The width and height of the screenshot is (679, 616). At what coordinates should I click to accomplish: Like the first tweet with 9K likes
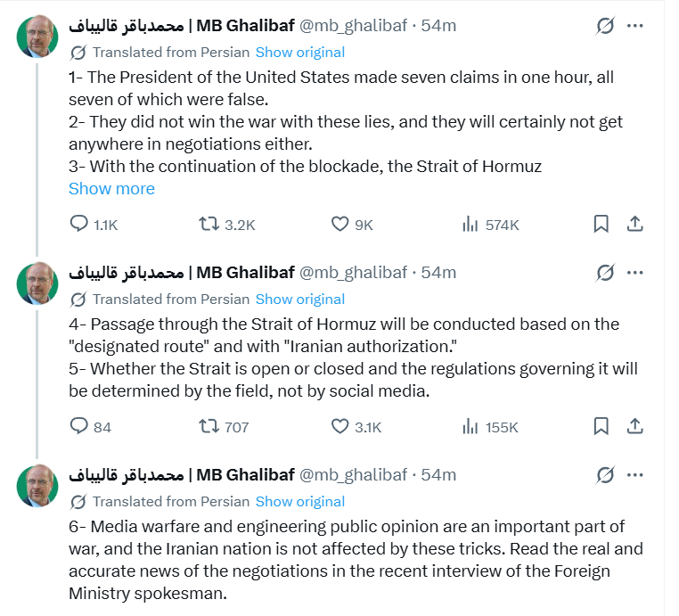coord(339,225)
